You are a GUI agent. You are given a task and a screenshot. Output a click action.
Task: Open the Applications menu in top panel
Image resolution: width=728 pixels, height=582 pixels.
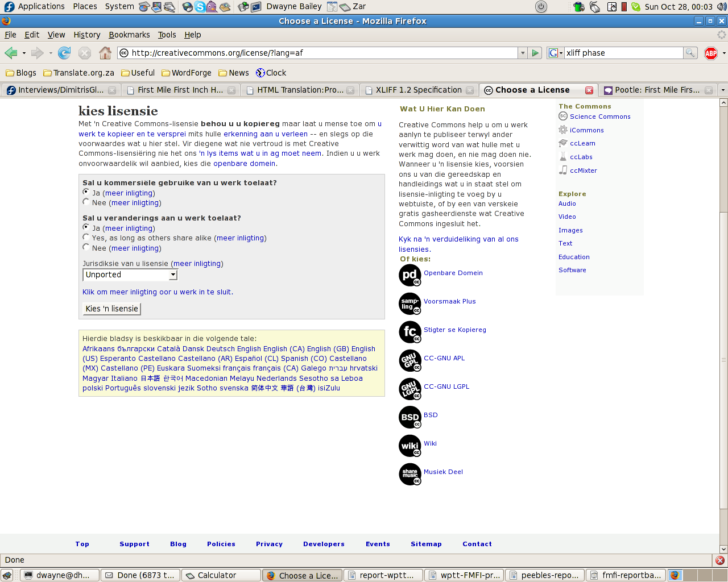point(34,7)
